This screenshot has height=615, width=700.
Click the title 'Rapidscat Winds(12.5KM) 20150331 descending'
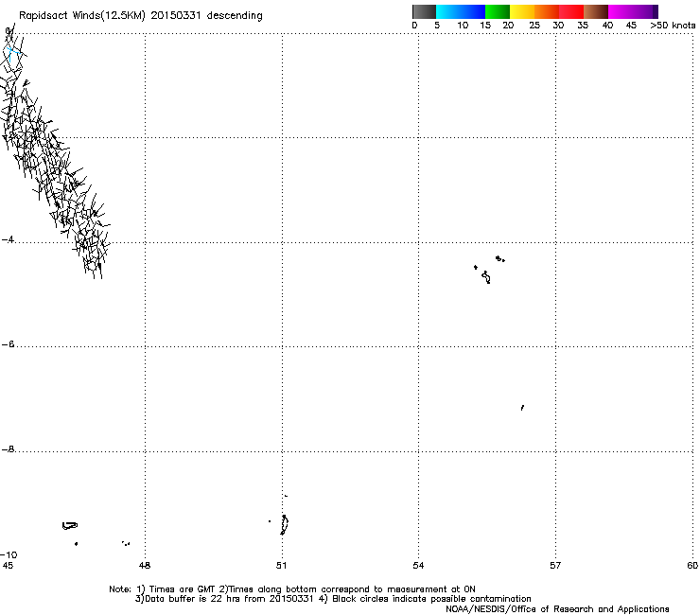point(141,16)
